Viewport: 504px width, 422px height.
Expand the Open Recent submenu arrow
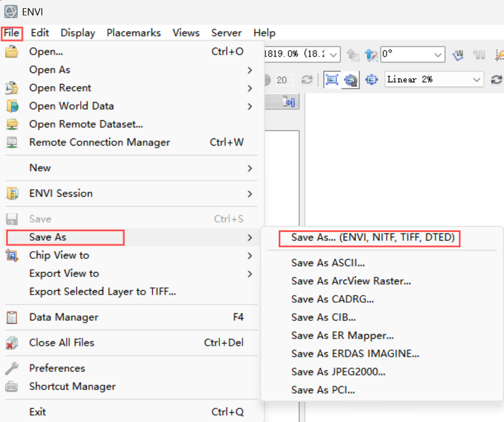pyautogui.click(x=250, y=88)
